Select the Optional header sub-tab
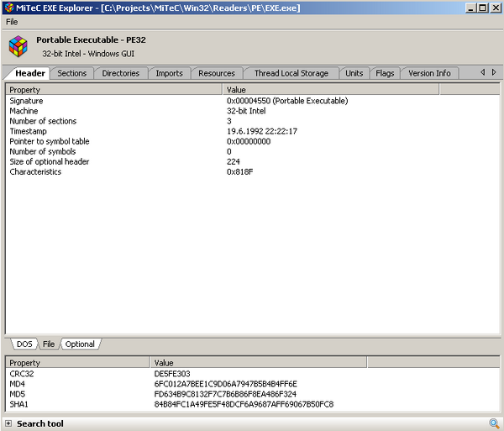 point(80,344)
